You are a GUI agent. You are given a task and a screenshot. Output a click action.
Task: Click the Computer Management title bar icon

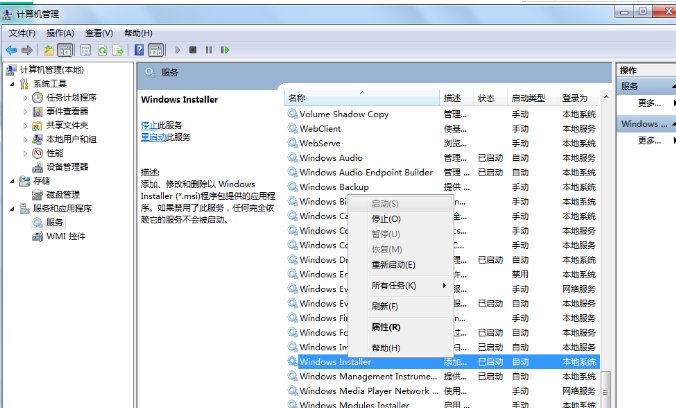point(7,14)
